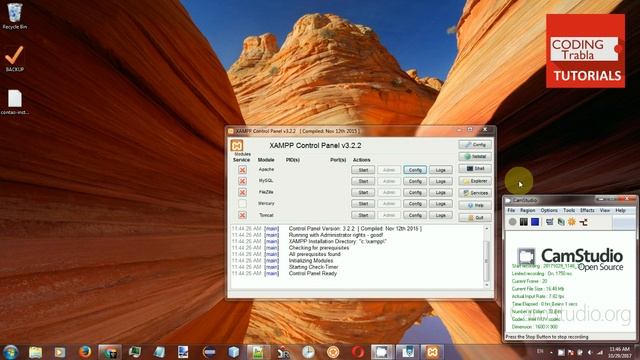Select the contao-inst file on desktop

coord(15,102)
